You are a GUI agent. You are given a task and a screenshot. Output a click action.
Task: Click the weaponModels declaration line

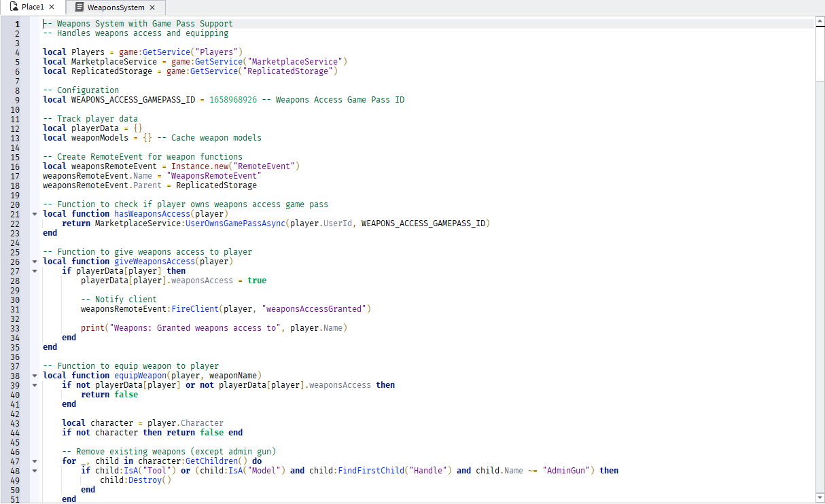point(152,138)
